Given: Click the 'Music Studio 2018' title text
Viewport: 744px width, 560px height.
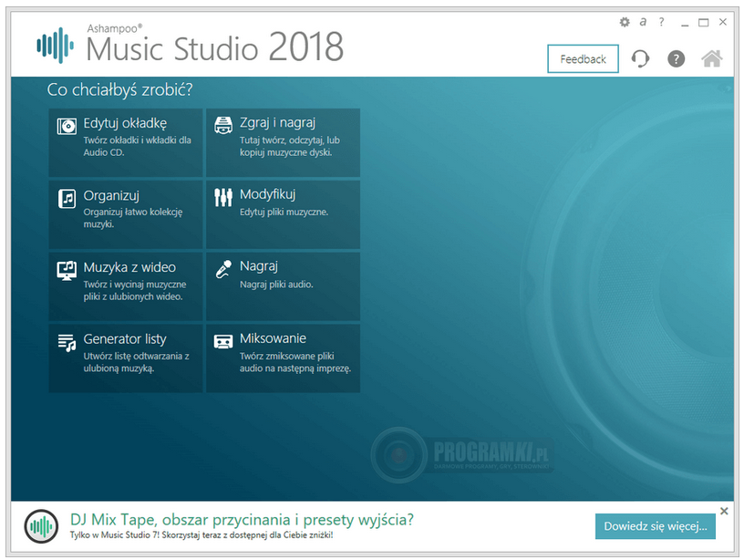Looking at the screenshot, I should (214, 47).
